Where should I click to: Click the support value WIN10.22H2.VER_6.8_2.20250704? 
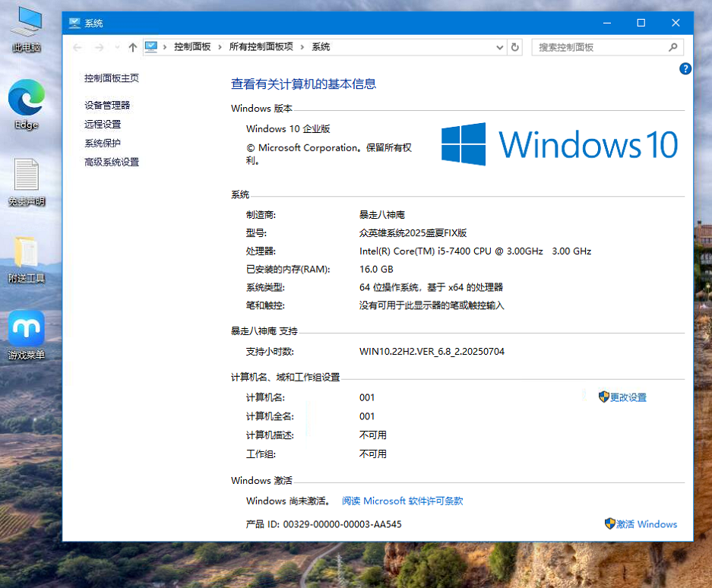pos(432,352)
